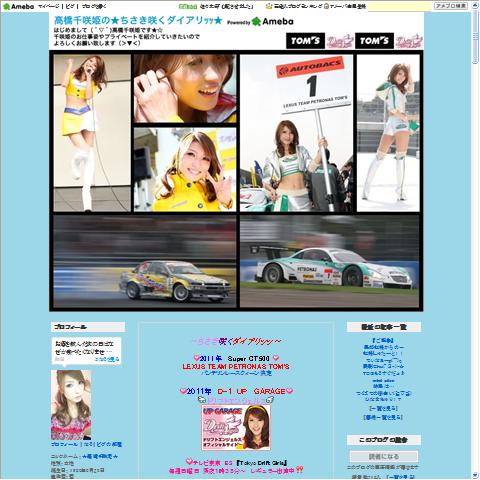Open the white Petronas race car photo
Viewport: 480px width, 480px height.
click(329, 261)
